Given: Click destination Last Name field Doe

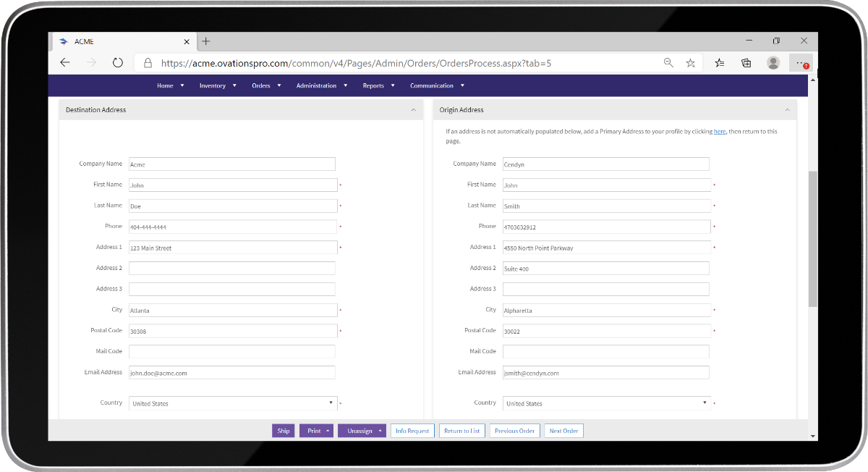Looking at the screenshot, I should pyautogui.click(x=233, y=206).
